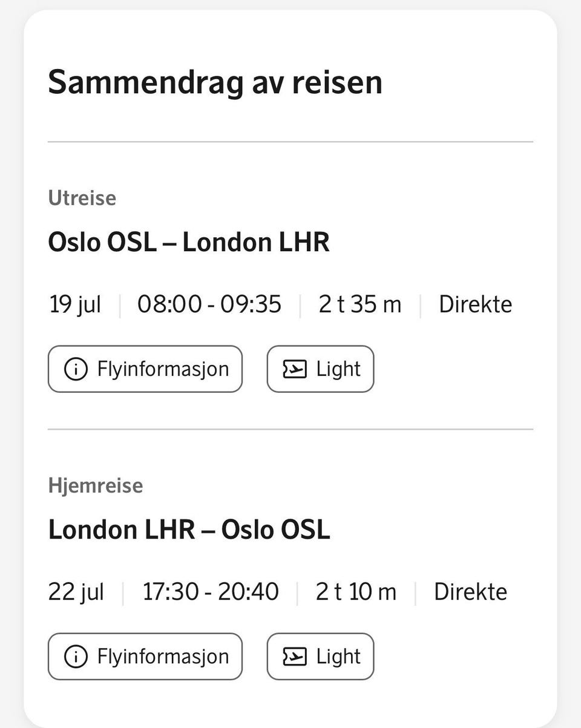Click the info icon in outbound Flyinformasjon button
This screenshot has height=728, width=581.
coord(76,369)
